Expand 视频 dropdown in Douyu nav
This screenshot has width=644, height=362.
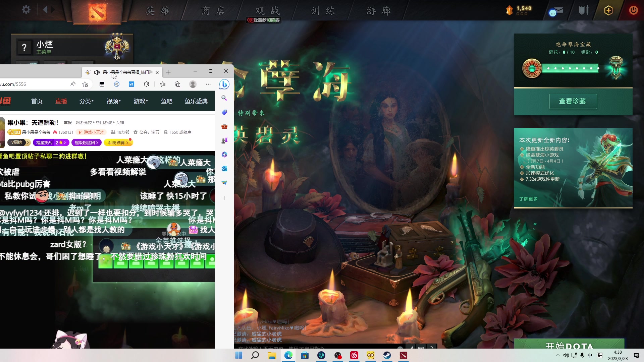tap(113, 101)
